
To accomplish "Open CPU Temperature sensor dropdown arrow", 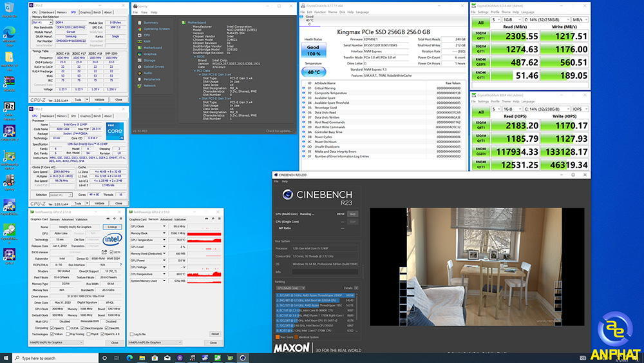I will (164, 274).
